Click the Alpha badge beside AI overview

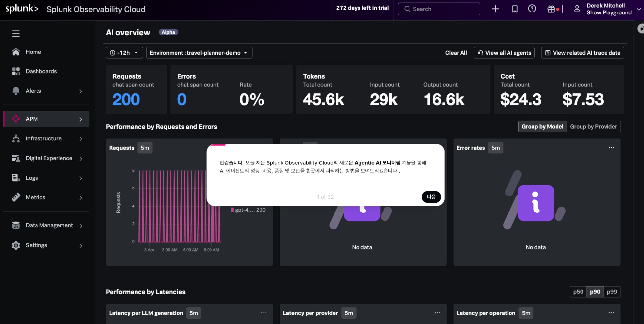pos(168,32)
